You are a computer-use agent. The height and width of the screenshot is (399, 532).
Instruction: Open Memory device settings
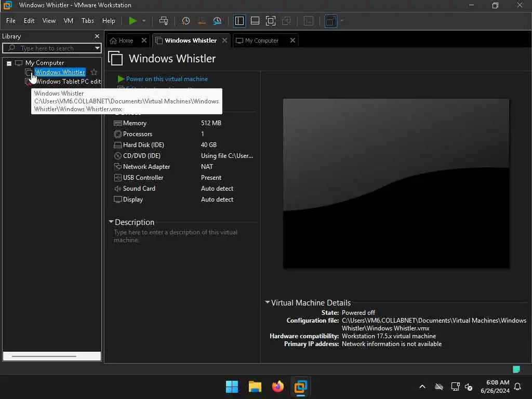click(x=135, y=123)
